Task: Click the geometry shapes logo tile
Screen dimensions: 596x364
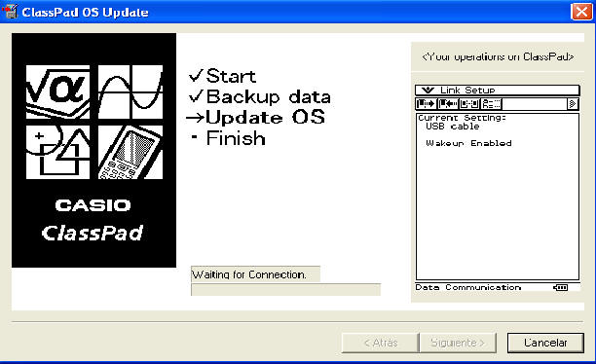Action: pos(57,152)
